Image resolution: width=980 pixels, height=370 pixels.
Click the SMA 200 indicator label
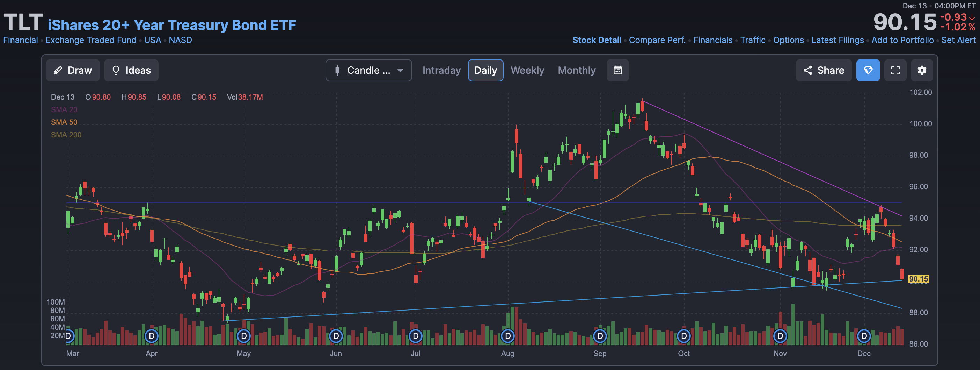[66, 135]
